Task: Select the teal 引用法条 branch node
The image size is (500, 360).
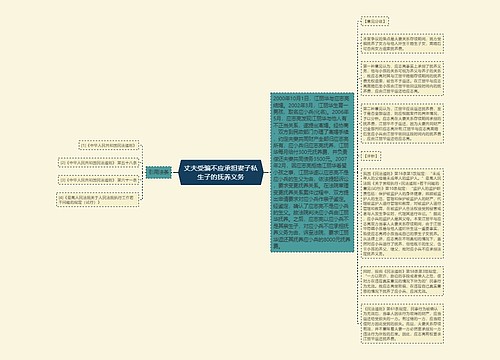Action: [159, 172]
